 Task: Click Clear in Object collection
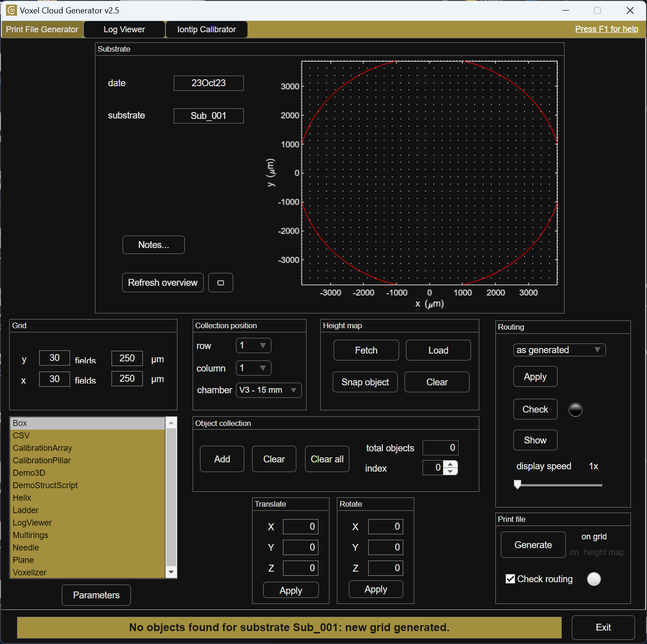(274, 459)
